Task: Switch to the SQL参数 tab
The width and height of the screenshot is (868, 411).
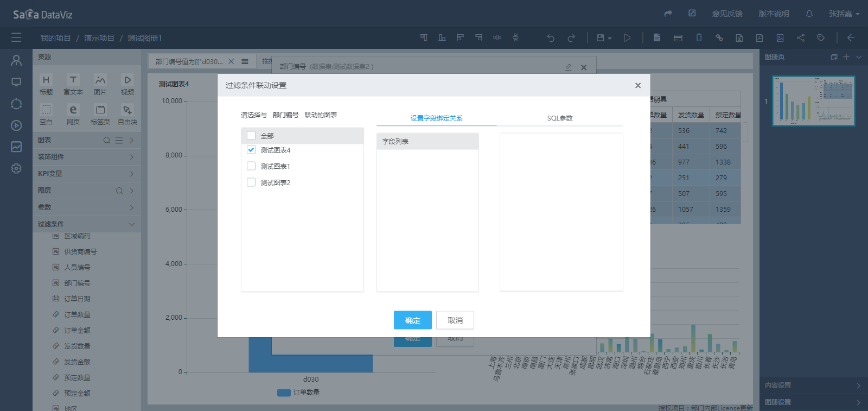Action: [560, 118]
